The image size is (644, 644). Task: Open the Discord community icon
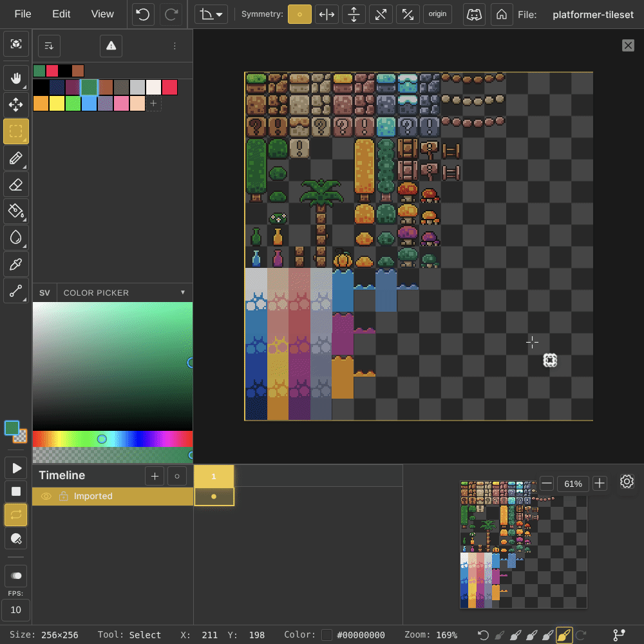474,14
